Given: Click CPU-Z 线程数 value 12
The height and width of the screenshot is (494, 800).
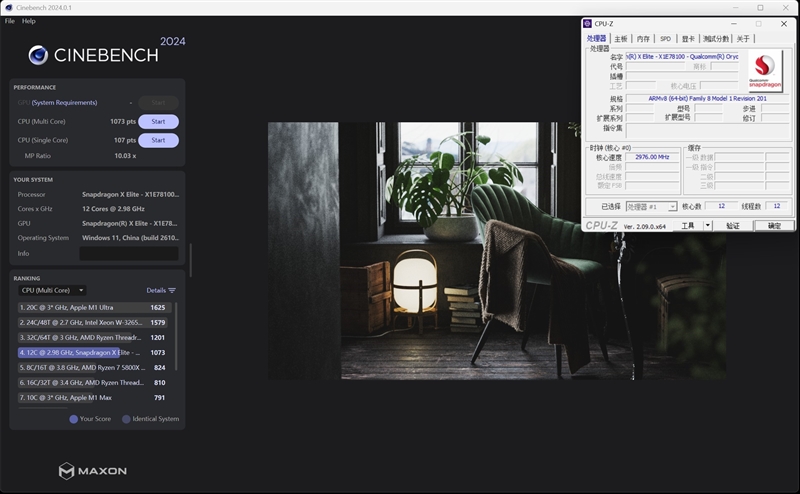Looking at the screenshot, I should 777,206.
